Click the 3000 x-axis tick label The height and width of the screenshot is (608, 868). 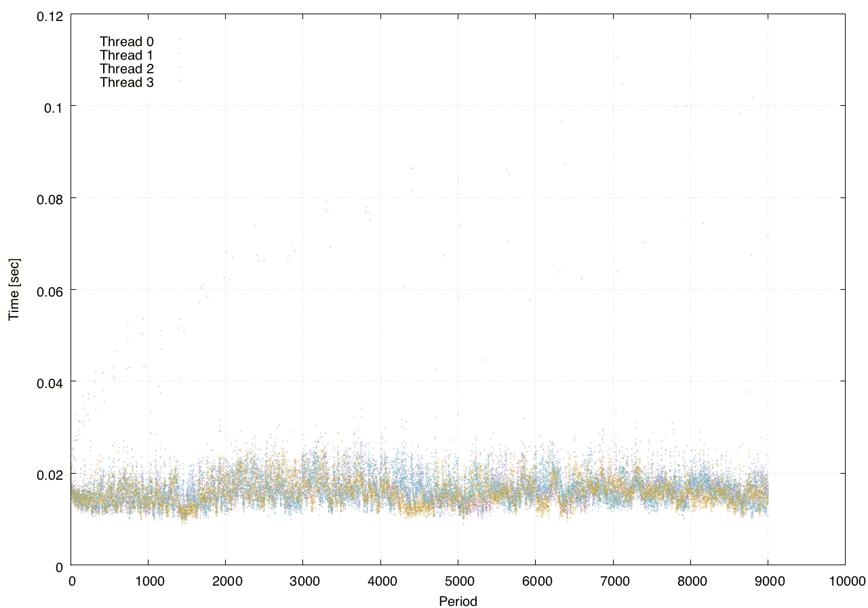pyautogui.click(x=304, y=581)
